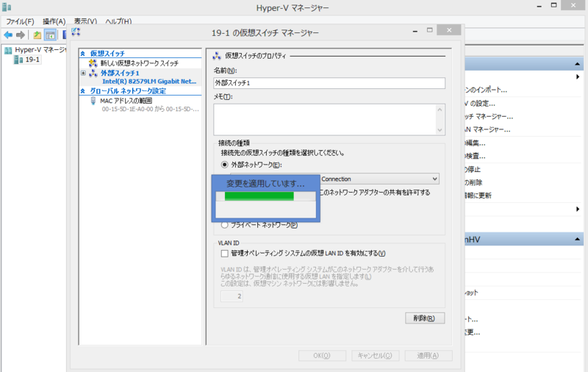588x372 pixels.
Task: Open the ヘルプ(H) menu
Action: point(118,21)
